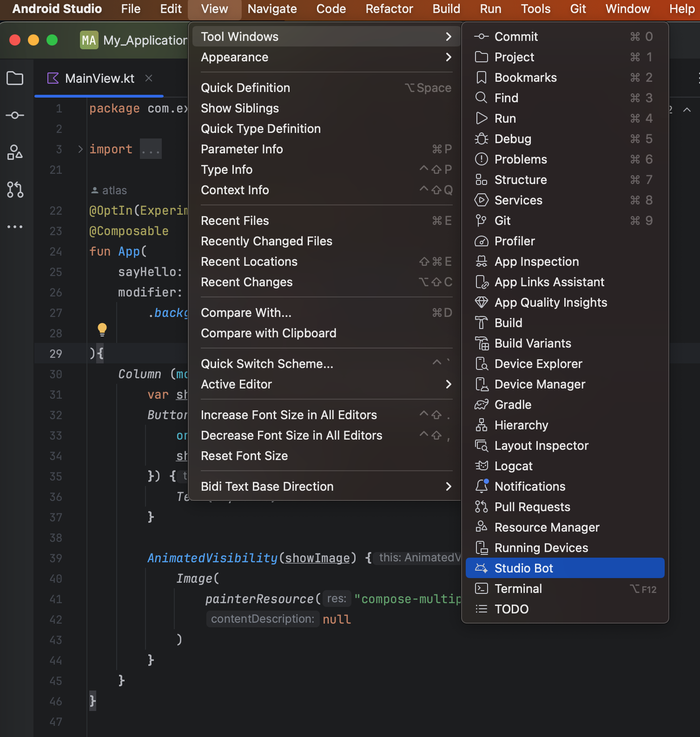The height and width of the screenshot is (737, 700).
Task: Open Recent Locations
Action: pyautogui.click(x=326, y=261)
